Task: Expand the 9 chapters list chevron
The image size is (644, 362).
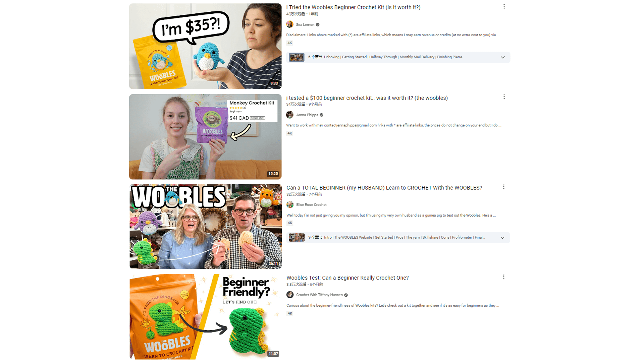Action: (x=502, y=238)
